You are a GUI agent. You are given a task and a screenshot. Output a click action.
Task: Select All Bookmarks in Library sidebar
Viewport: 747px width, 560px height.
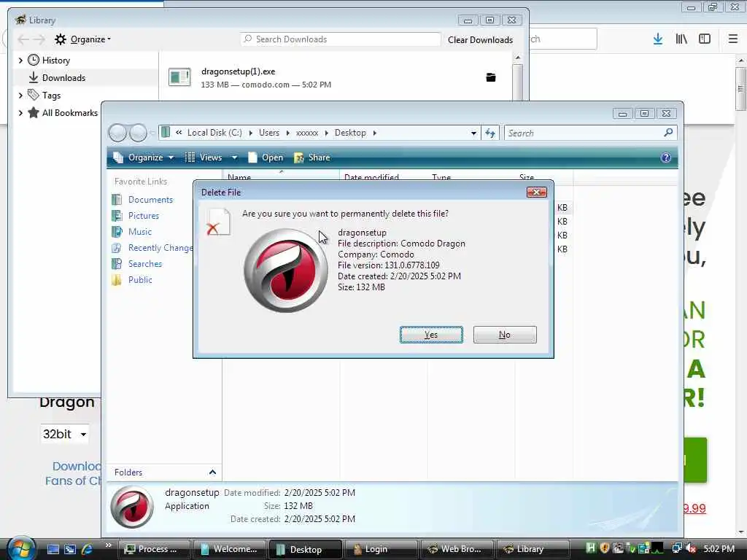[x=69, y=113]
